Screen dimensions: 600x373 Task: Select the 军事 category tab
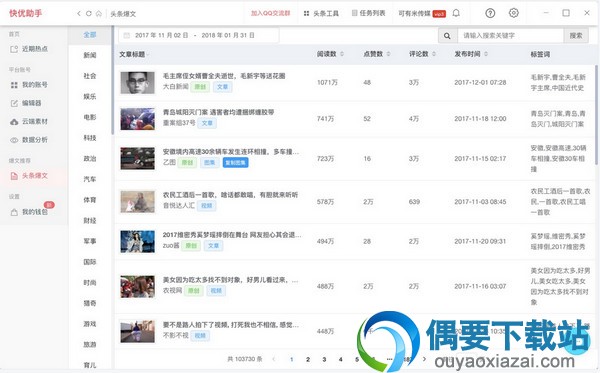90,241
